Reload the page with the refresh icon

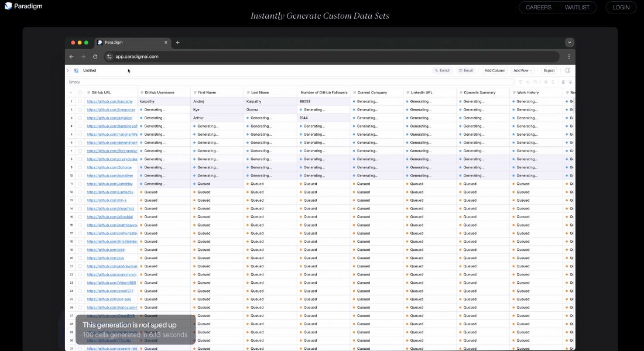(95, 57)
